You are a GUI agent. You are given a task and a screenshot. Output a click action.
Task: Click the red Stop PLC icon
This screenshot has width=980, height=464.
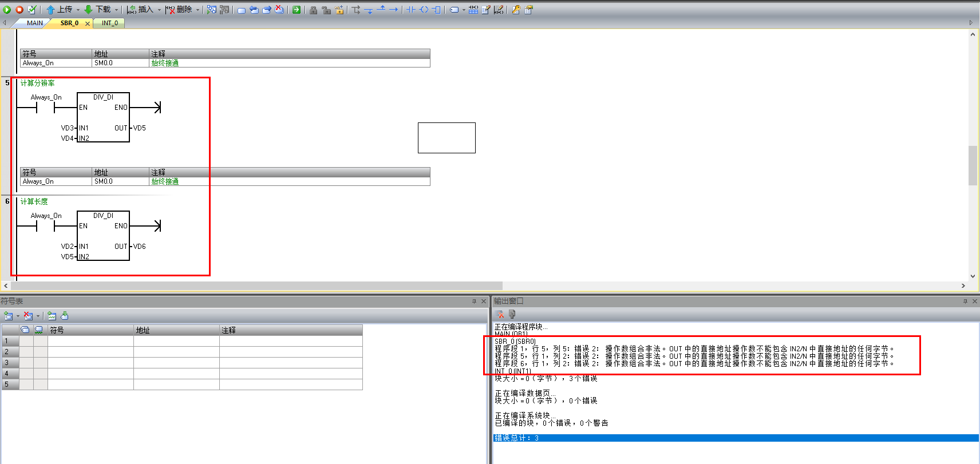pyautogui.click(x=19, y=10)
